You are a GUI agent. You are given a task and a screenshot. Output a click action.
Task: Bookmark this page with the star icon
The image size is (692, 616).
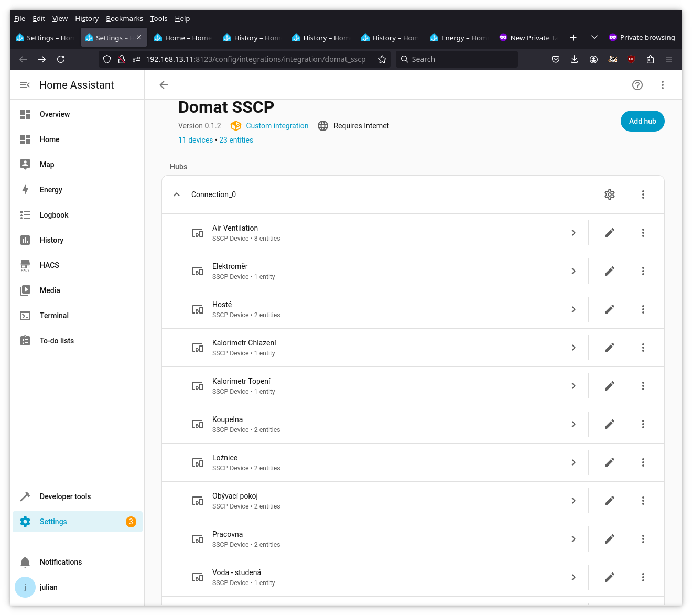(x=382, y=59)
